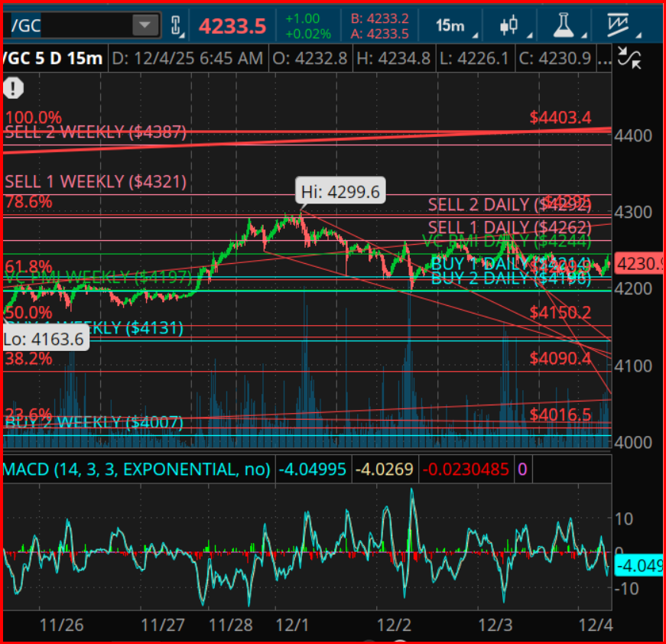The height and width of the screenshot is (644, 666).
Task: Open drawing tools with the pattern icon
Action: 616,24
